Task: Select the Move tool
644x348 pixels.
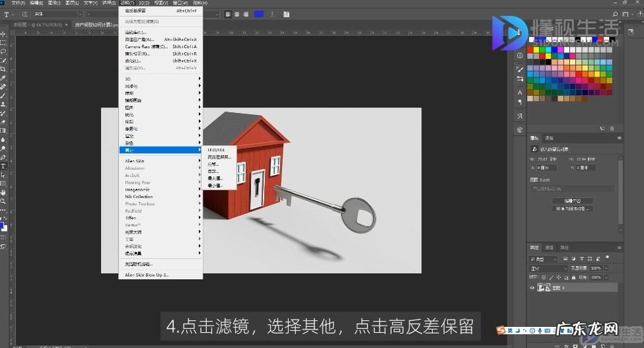Action: (3, 34)
